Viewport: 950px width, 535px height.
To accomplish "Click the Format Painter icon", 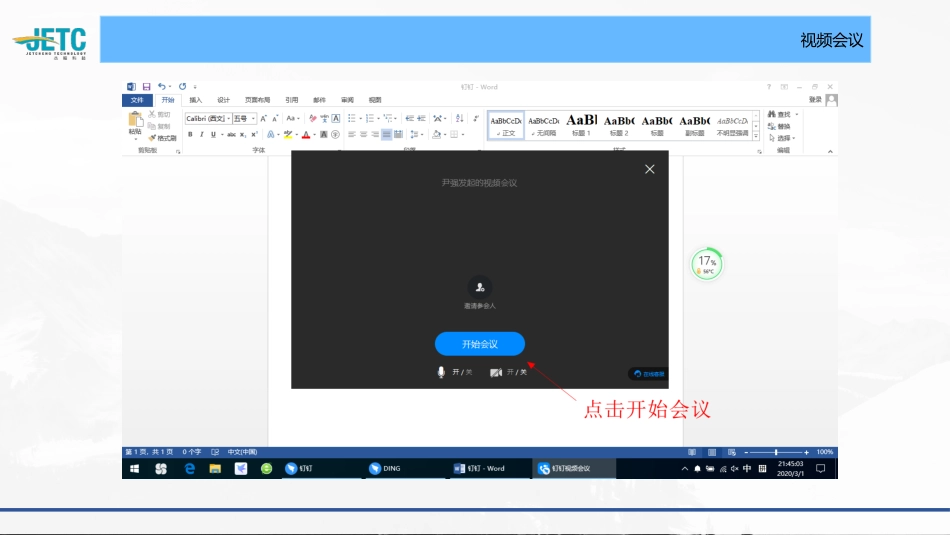I will (x=151, y=138).
